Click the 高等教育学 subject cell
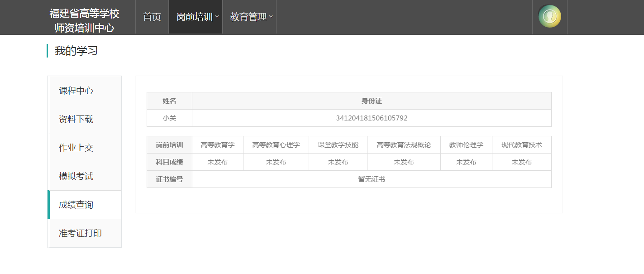The height and width of the screenshot is (274, 644). [x=218, y=145]
